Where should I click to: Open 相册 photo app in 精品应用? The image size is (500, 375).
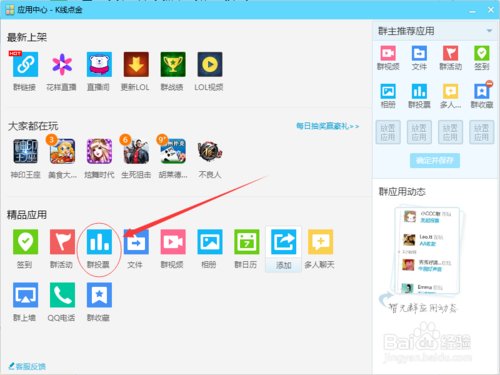tap(210, 242)
